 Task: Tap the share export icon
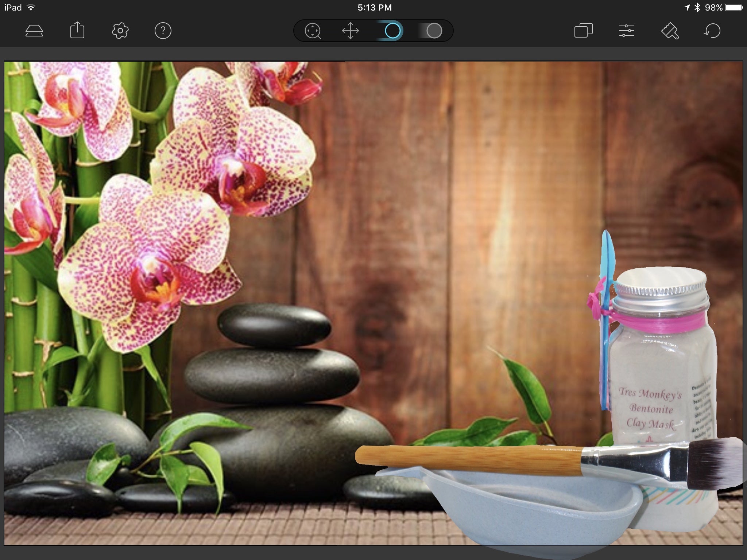[x=77, y=30]
